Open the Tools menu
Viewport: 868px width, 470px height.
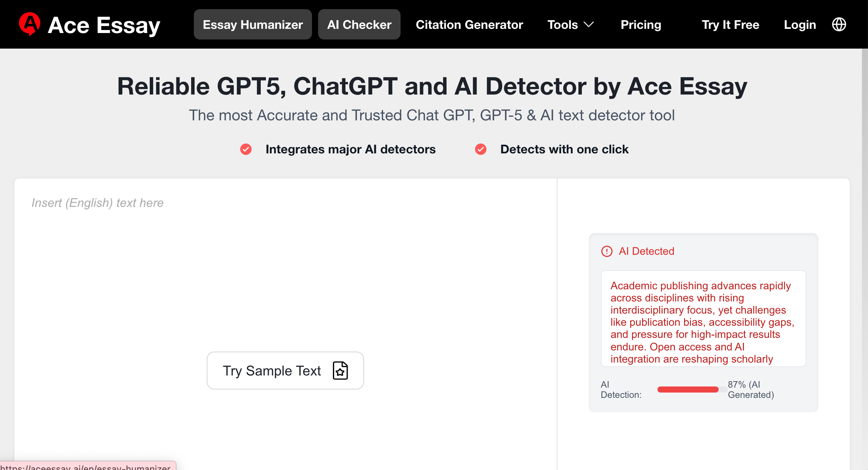570,25
